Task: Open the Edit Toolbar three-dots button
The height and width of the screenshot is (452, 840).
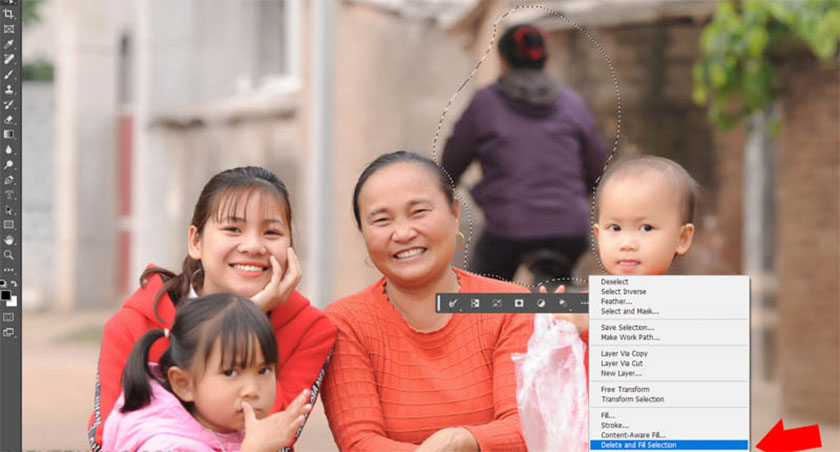Action: pyautogui.click(x=9, y=270)
